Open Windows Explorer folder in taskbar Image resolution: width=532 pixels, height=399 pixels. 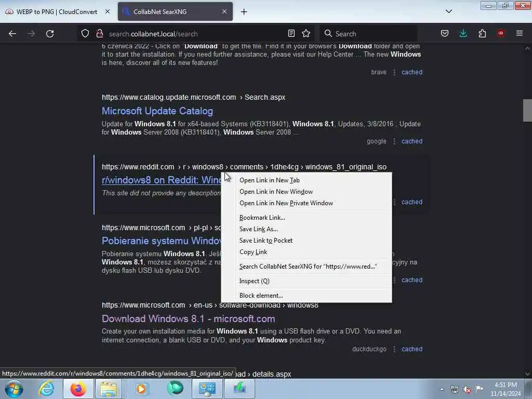click(109, 389)
